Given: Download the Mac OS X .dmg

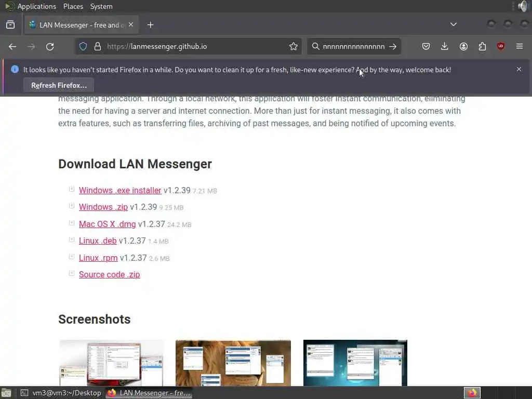Looking at the screenshot, I should coord(107,224).
